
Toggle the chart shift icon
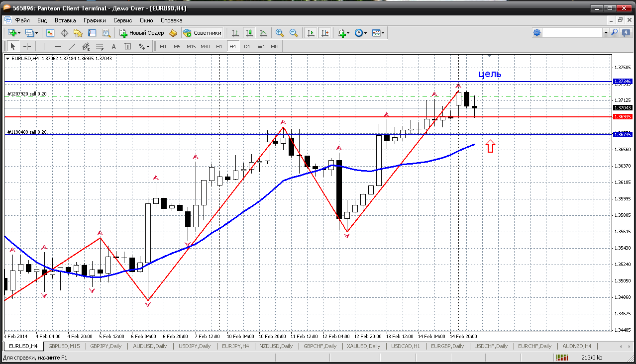(x=325, y=33)
